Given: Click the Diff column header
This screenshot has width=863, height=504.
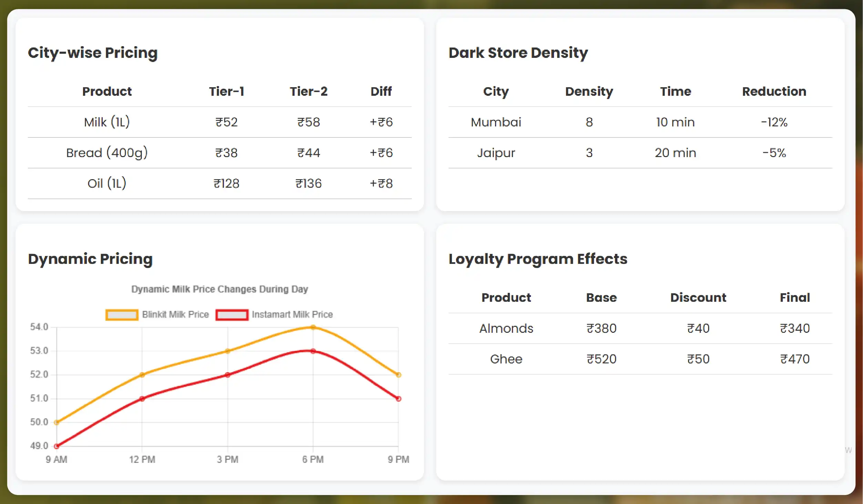Looking at the screenshot, I should pos(381,91).
